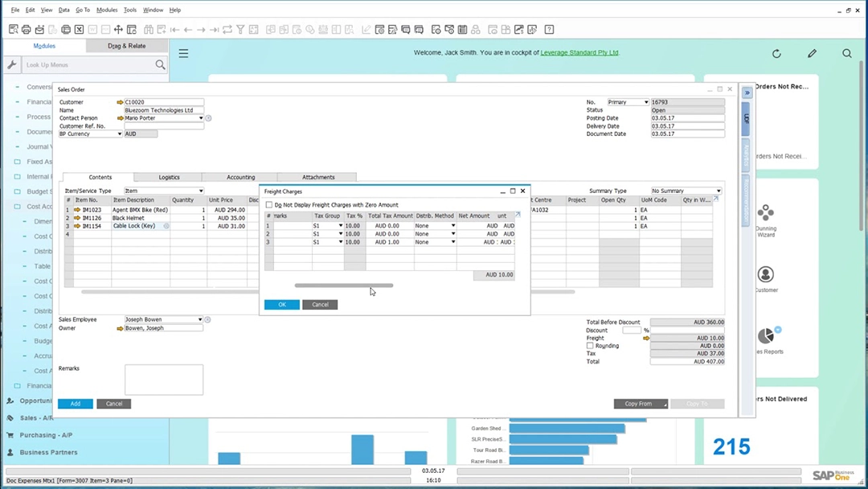Screen dimensions: 868x489
Task: Click the Copy From button
Action: click(640, 403)
